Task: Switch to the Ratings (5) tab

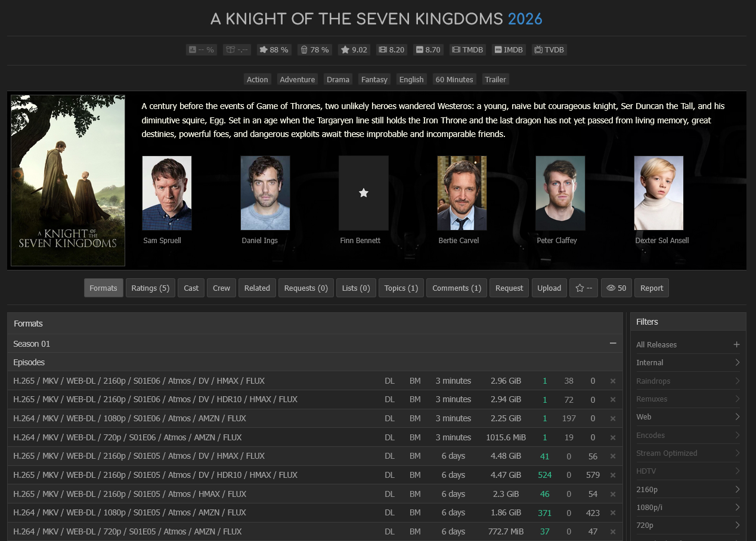Action: (150, 288)
